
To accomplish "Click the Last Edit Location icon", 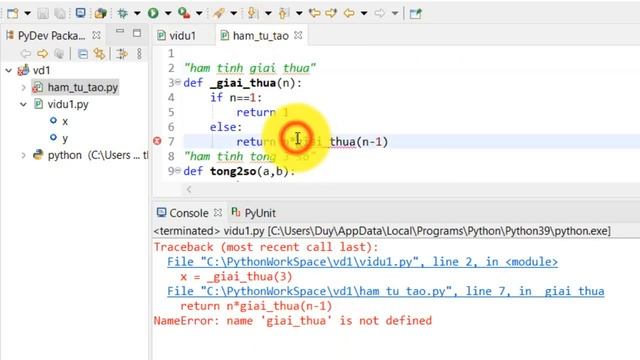I will (314, 13).
